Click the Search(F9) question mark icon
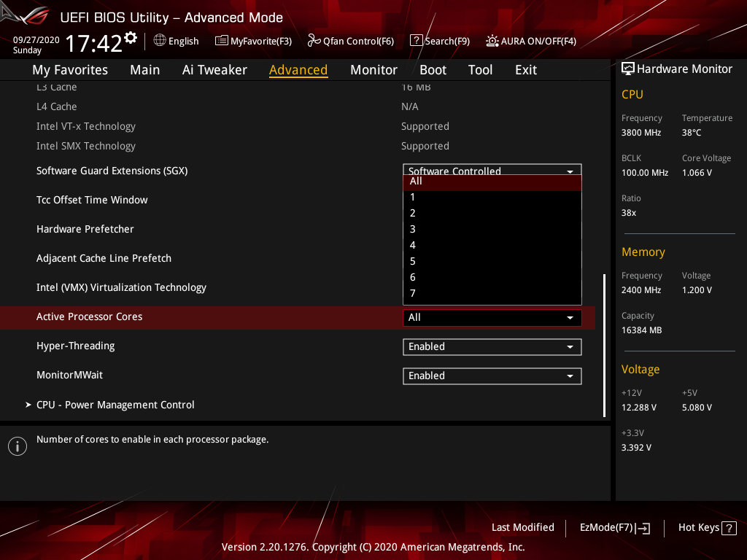Viewport: 747px width, 560px height. click(416, 41)
